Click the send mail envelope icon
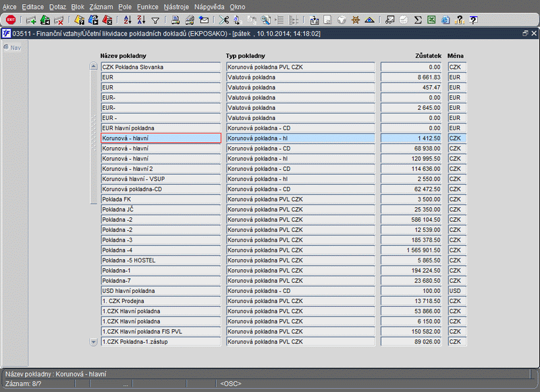540x392 pixels. (x=204, y=20)
